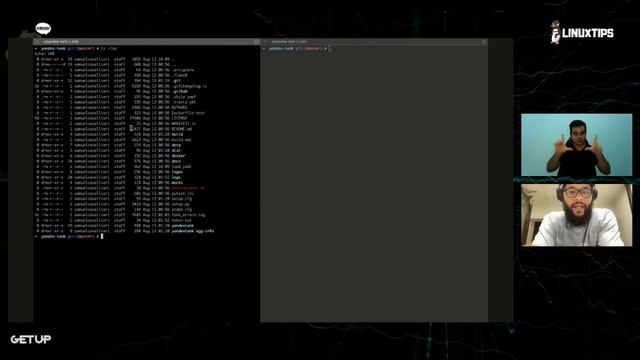
Task: Click the red-highlighted file name in listing
Action: tap(188, 188)
